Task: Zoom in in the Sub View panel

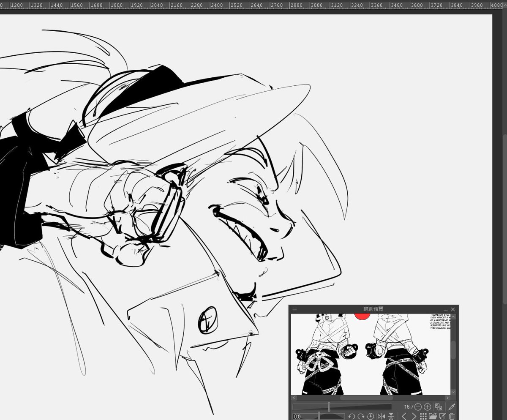Action: pyautogui.click(x=427, y=407)
